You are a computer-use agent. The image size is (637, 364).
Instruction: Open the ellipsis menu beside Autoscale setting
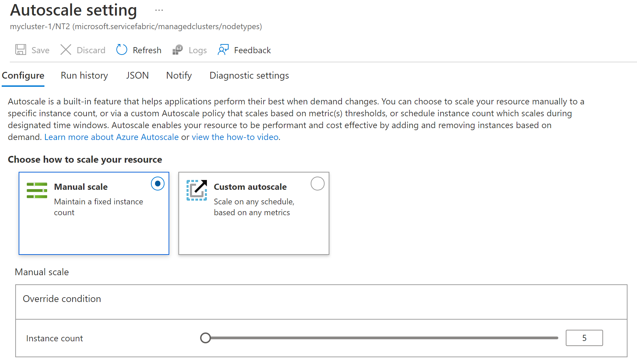159,10
